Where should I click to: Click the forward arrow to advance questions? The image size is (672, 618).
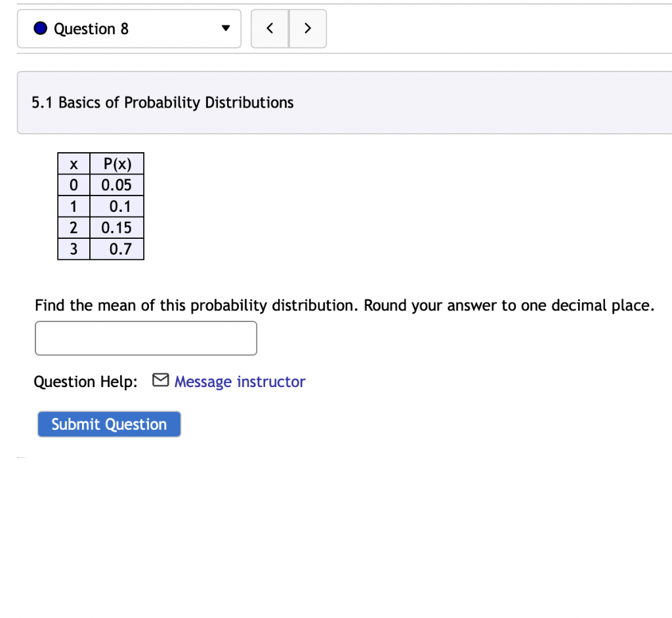point(307,28)
